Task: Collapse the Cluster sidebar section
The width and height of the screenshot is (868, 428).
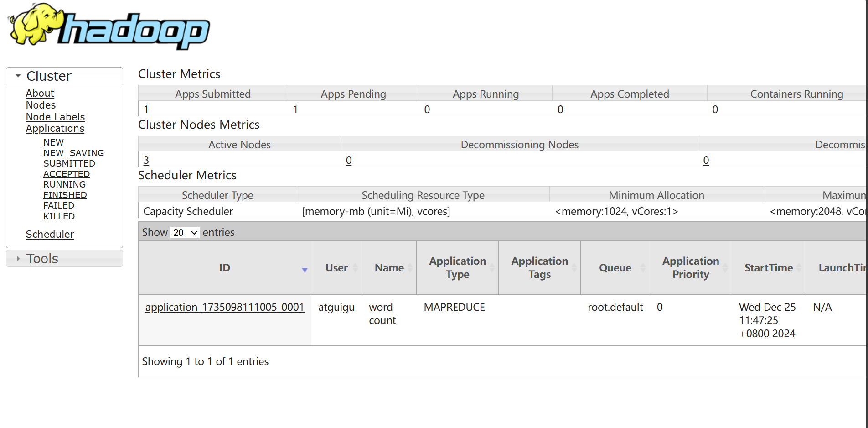Action: (x=18, y=76)
